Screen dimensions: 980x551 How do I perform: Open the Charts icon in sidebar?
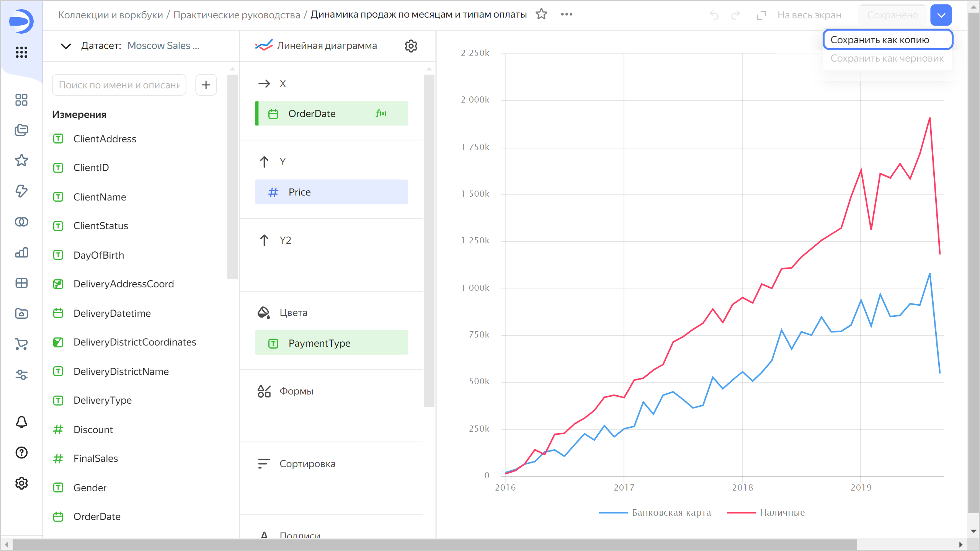(21, 253)
